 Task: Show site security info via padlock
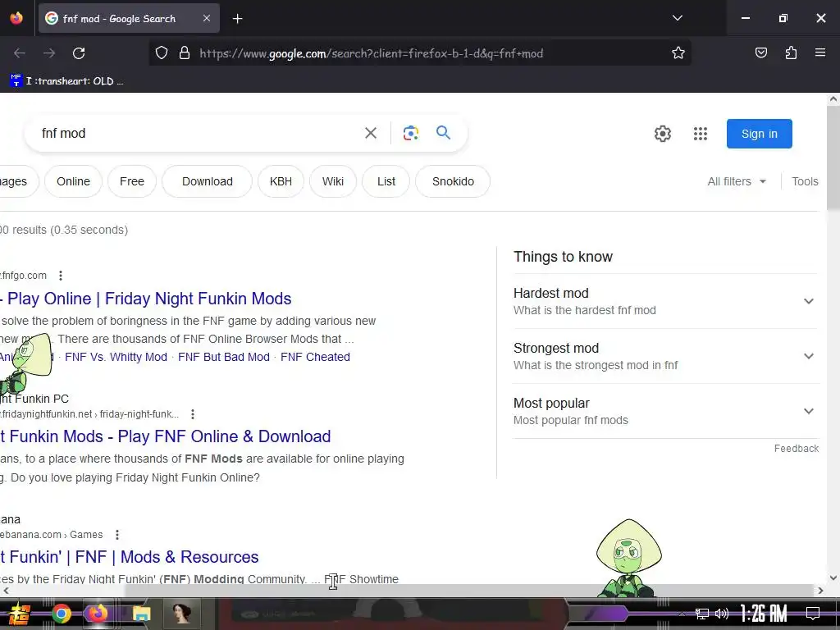[185, 53]
